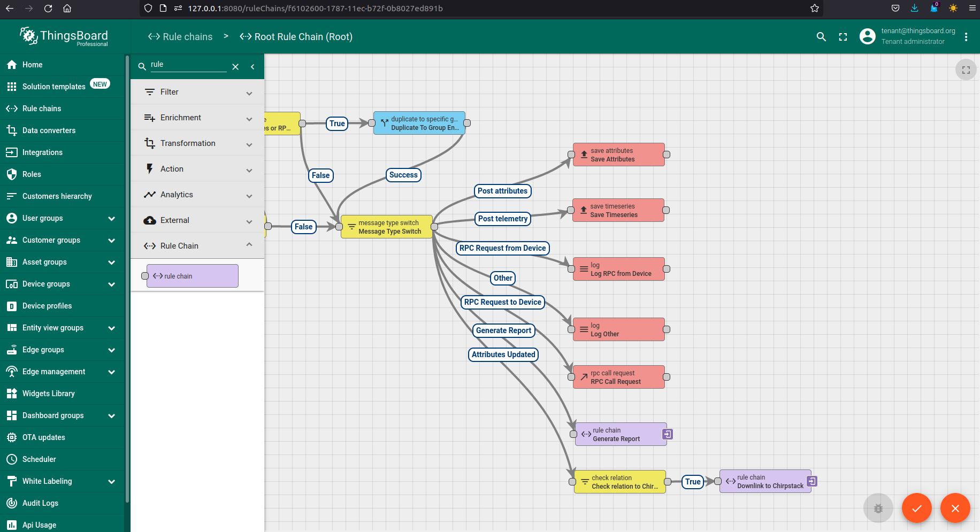The height and width of the screenshot is (532, 980).
Task: Go back in browser history
Action: [10, 8]
